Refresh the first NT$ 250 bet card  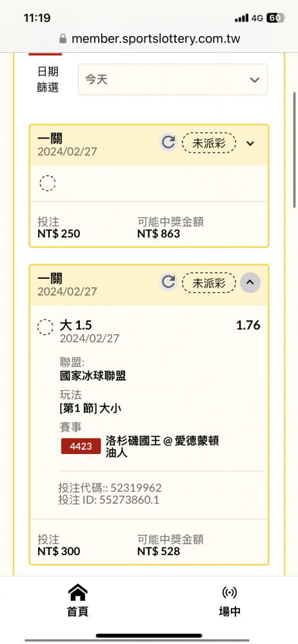tap(168, 142)
